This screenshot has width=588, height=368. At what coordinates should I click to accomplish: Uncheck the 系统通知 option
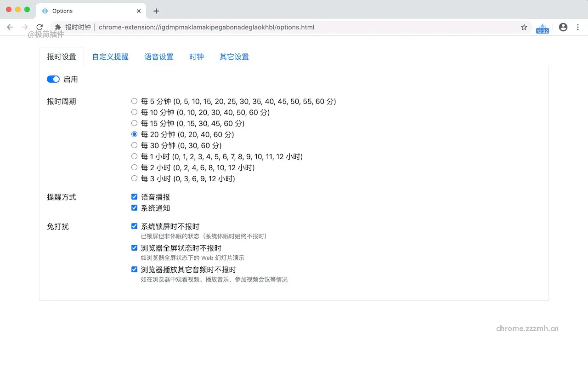click(134, 207)
